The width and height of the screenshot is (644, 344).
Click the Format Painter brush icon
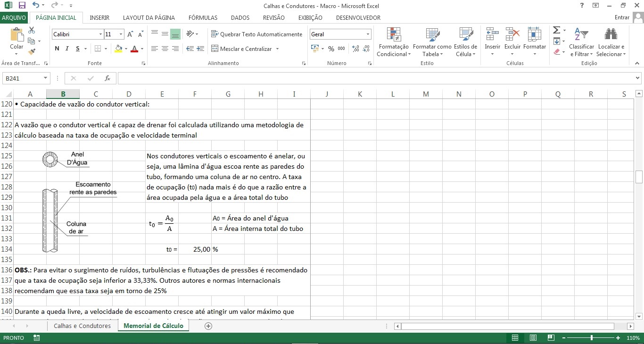pos(32,52)
